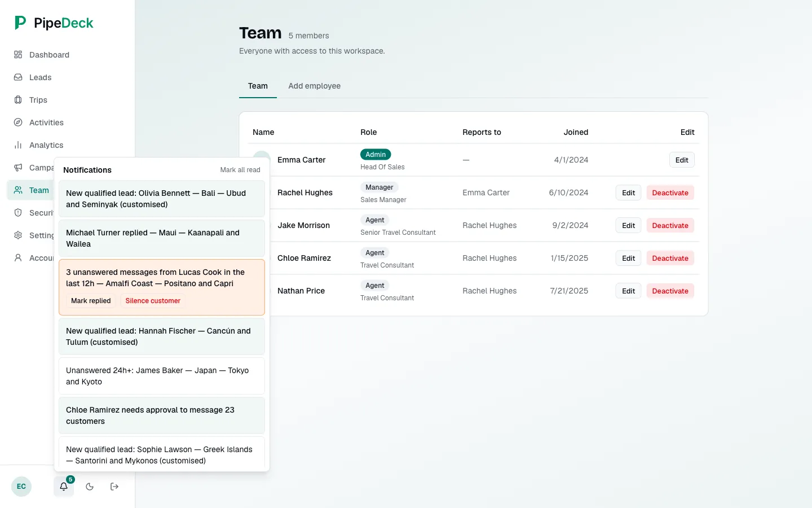Click the Manager role badge
Viewport: 812px width, 508px height.
coord(379,187)
